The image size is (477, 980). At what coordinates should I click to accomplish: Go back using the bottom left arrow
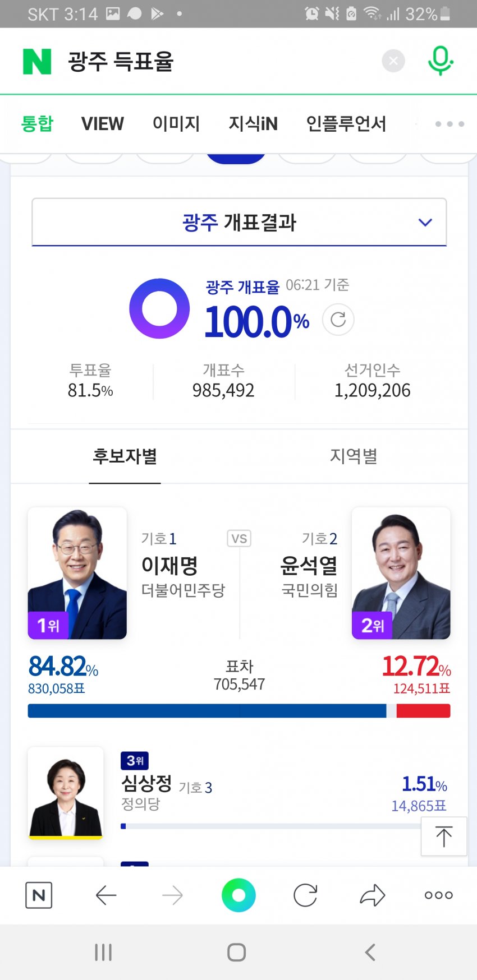pyautogui.click(x=106, y=895)
